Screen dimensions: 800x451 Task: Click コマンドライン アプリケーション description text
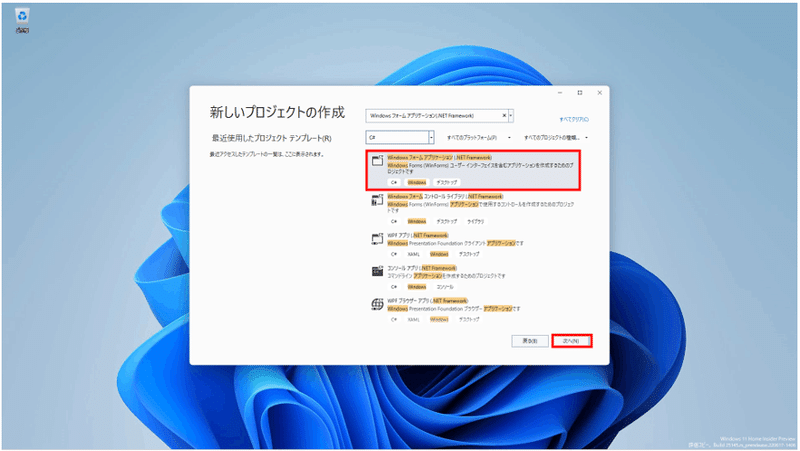click(446, 276)
